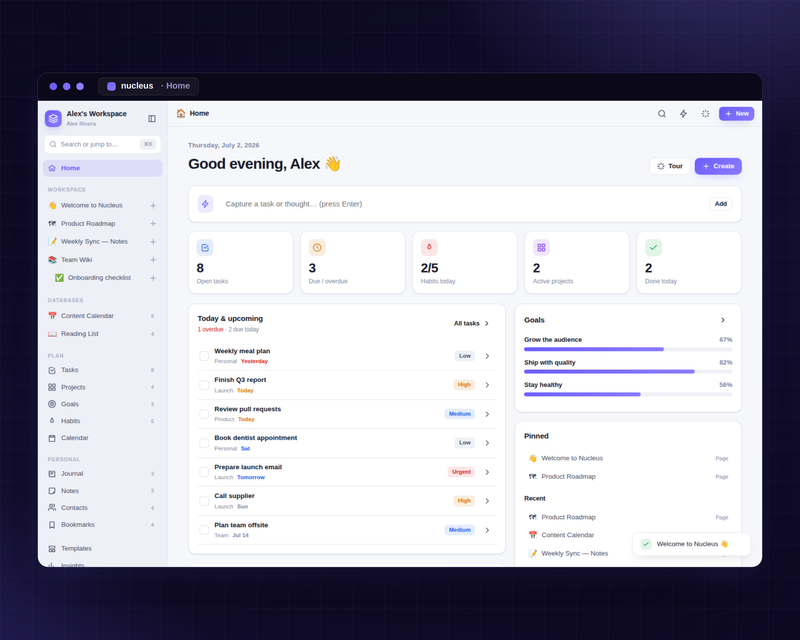Open Goals in the sidebar
The width and height of the screenshot is (800, 640).
pos(103,404)
